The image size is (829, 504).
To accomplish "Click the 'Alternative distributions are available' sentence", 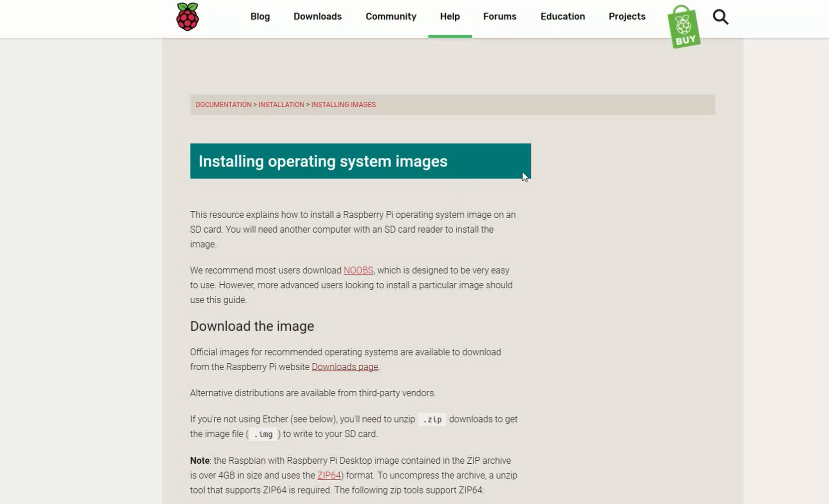I will tap(313, 393).
